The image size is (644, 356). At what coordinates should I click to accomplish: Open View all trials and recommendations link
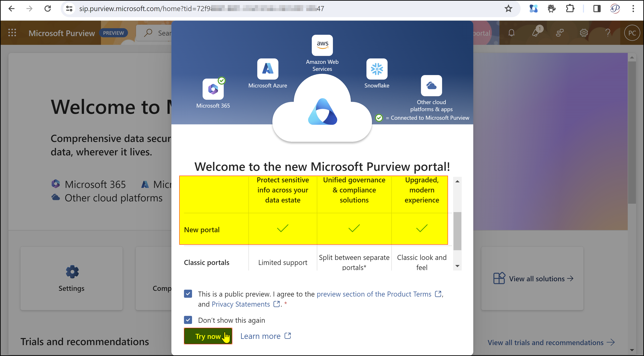[551, 342]
